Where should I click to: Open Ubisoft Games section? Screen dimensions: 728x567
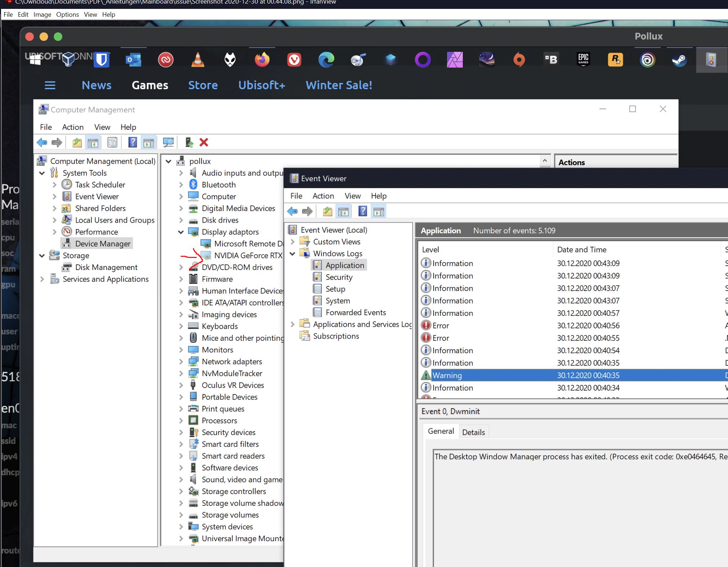coord(150,85)
